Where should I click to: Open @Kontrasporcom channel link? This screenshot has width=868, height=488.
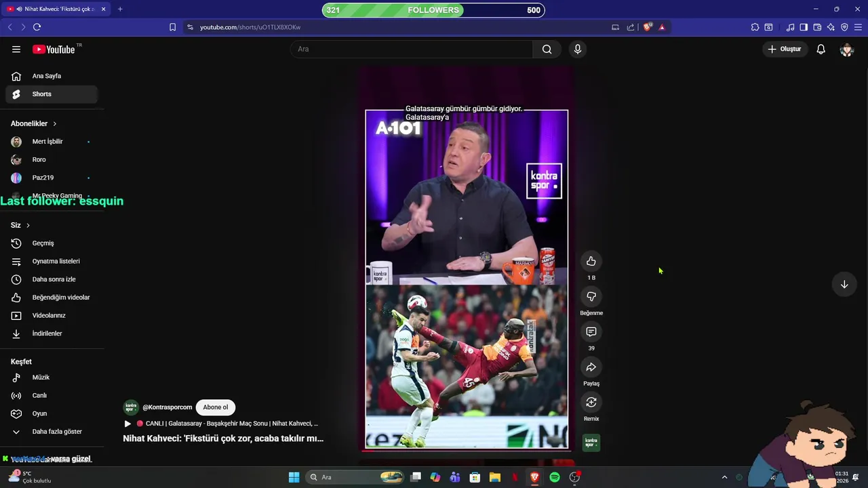click(167, 407)
